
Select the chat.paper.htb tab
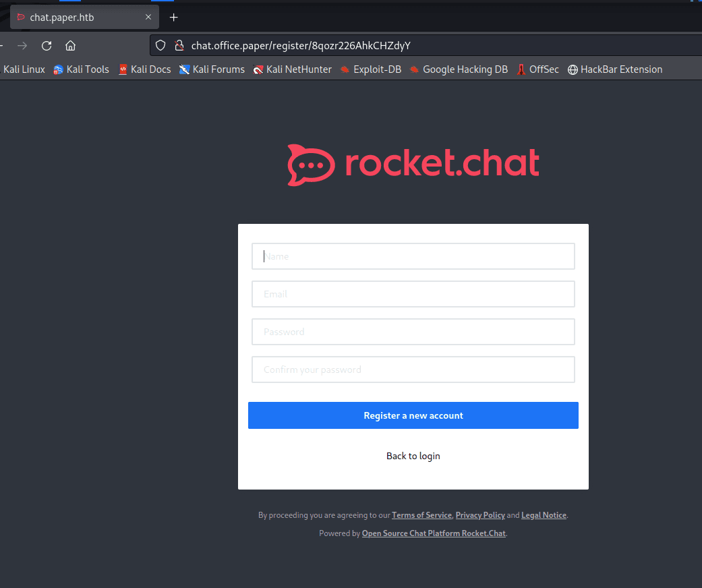tap(74, 18)
